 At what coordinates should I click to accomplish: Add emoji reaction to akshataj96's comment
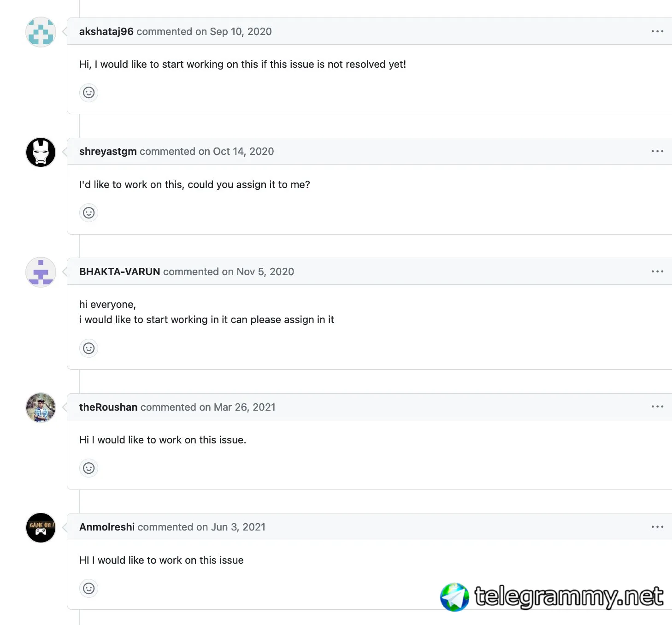88,93
